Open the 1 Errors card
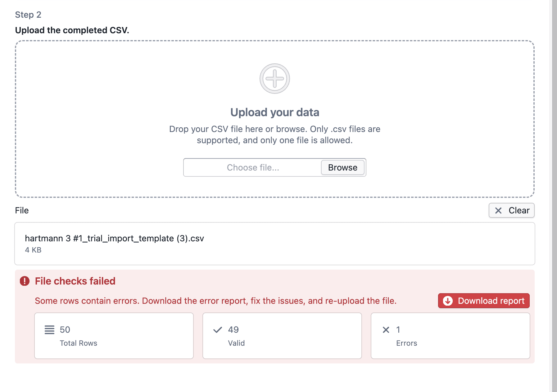Screen dimensions: 557x392 (450, 336)
